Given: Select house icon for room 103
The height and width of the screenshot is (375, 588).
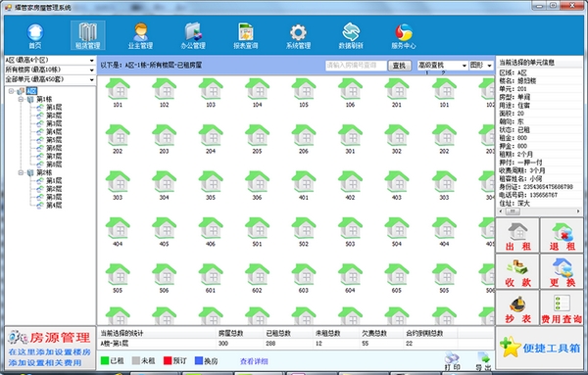Looking at the screenshot, I should 211,89.
